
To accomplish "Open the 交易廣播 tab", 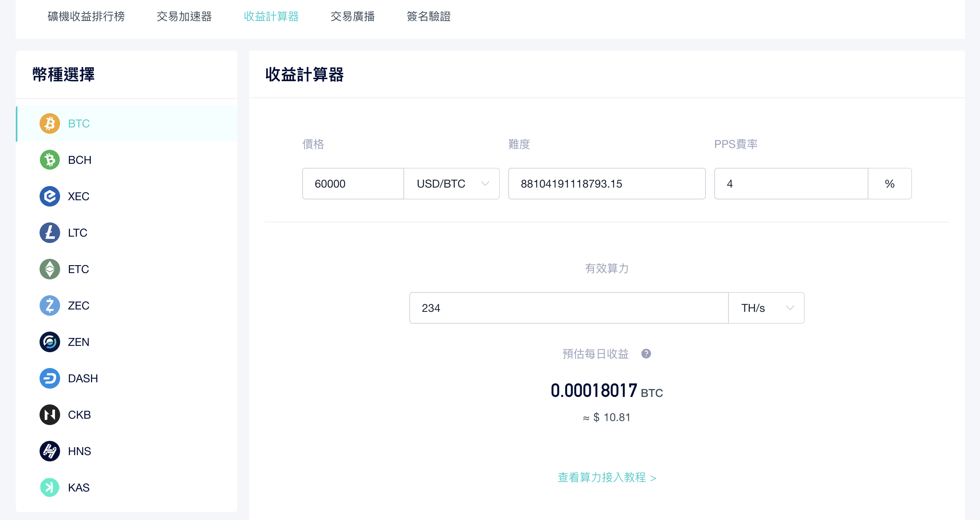I will pos(353,16).
